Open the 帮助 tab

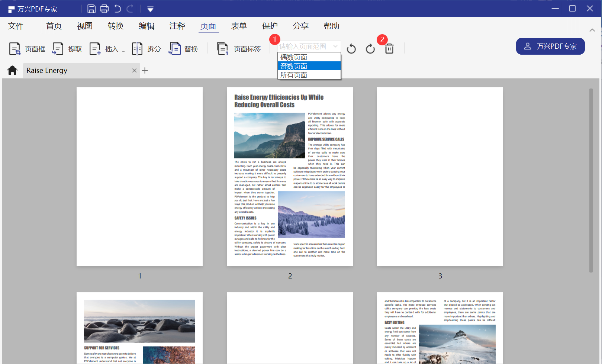tap(332, 26)
